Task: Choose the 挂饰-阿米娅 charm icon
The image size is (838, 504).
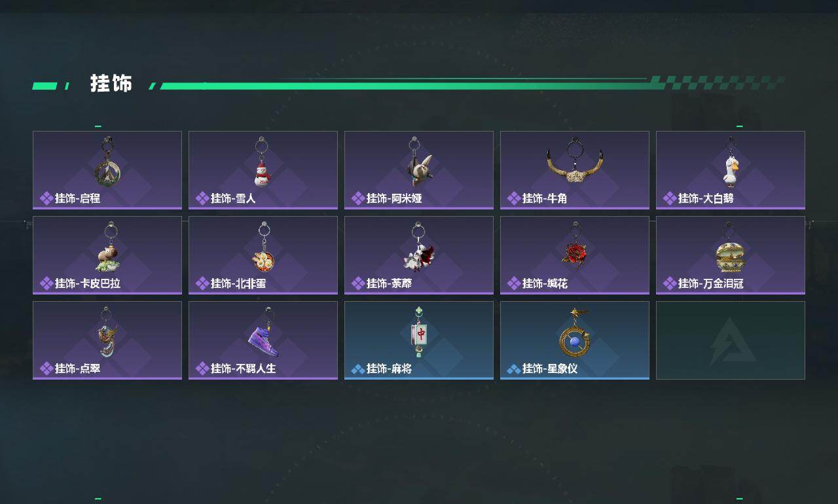Action: pos(416,162)
